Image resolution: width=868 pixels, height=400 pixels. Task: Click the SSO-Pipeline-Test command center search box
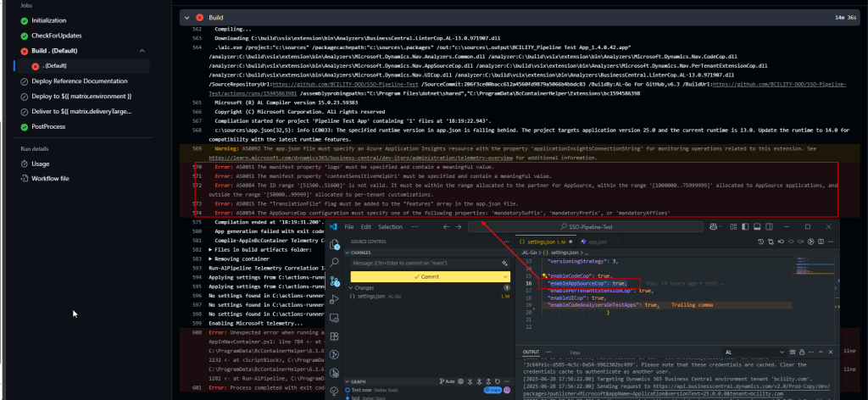tap(586, 227)
